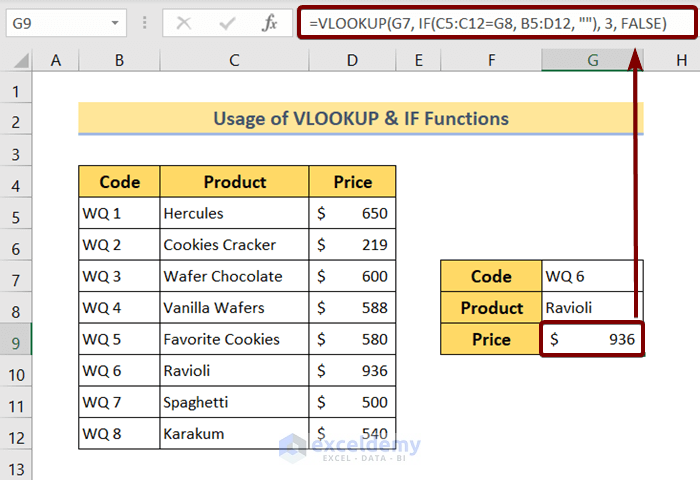Click the price cell showing 219
Screen dimensions: 700x480
(352, 245)
